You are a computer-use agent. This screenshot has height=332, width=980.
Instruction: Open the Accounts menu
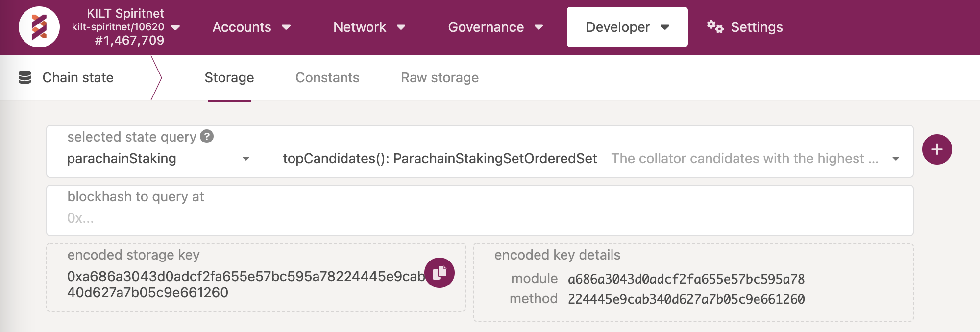(251, 27)
